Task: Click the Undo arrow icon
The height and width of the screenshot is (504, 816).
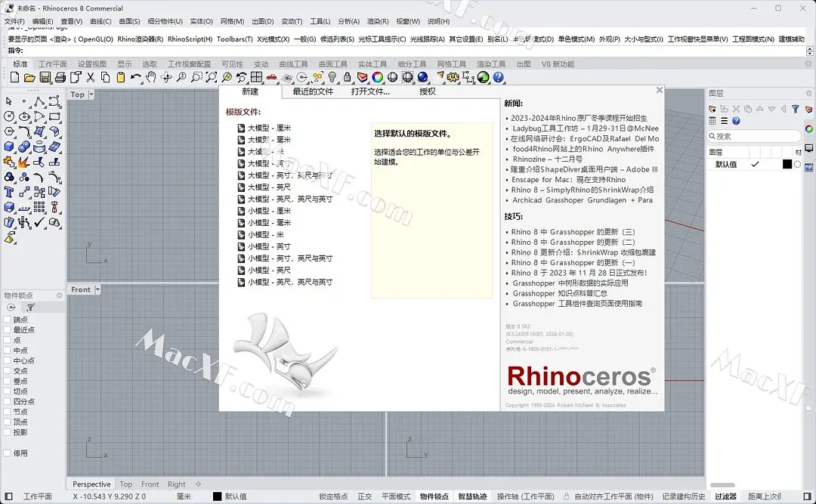Action: coord(136,78)
